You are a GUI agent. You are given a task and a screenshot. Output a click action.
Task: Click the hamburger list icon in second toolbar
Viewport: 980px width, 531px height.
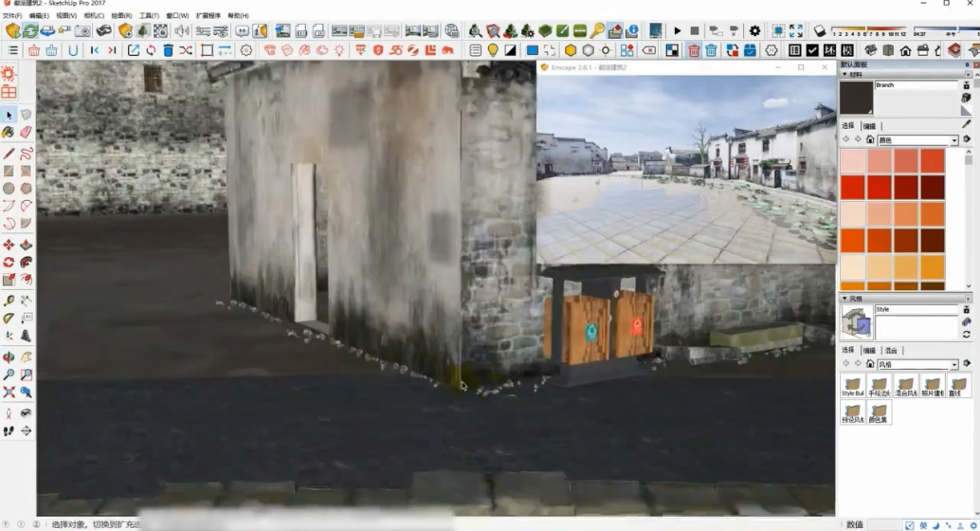[12, 50]
